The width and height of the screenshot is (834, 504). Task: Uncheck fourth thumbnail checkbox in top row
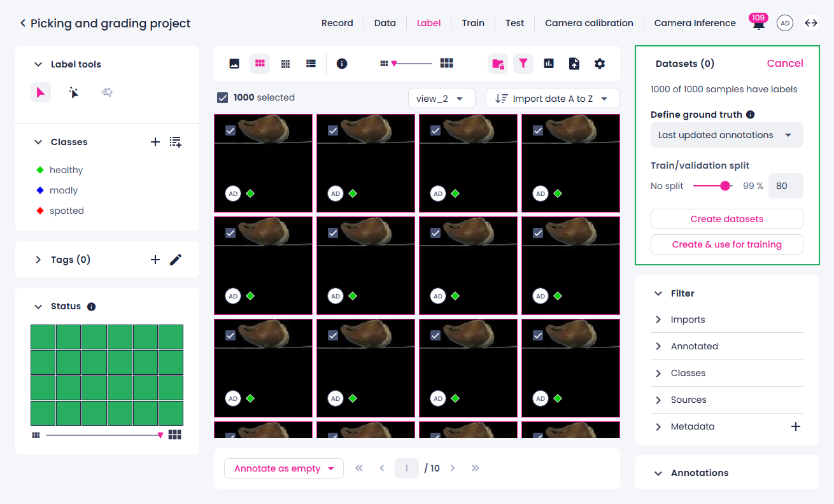point(538,130)
